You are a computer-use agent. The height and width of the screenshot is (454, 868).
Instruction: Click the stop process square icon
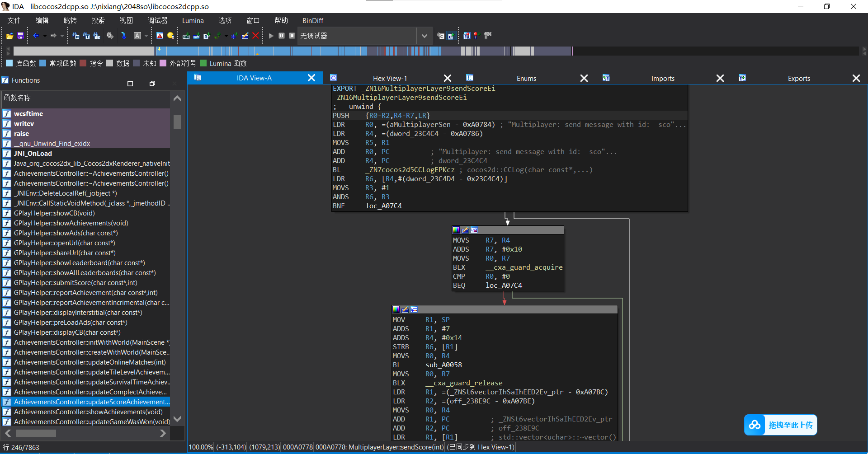point(292,36)
